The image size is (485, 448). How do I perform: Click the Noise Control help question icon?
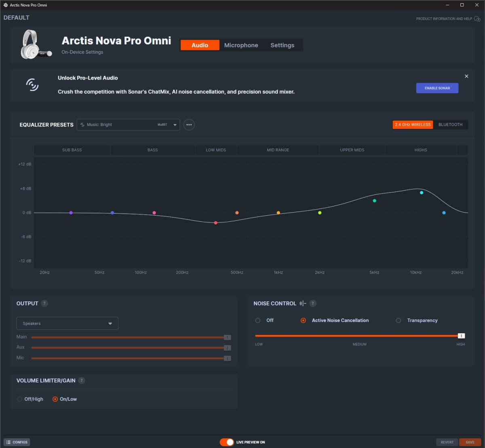point(313,303)
